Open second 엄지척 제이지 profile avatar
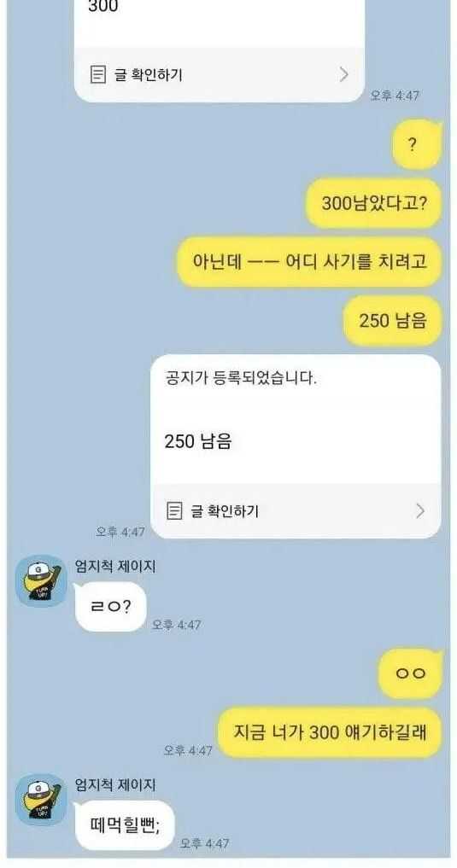Screen dimensions: 457x868 click(40, 800)
